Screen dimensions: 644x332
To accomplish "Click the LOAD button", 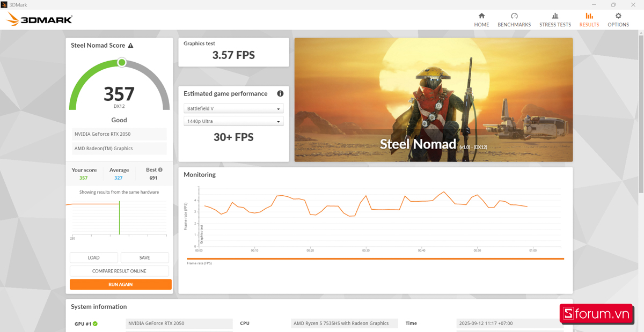I will pos(94,257).
